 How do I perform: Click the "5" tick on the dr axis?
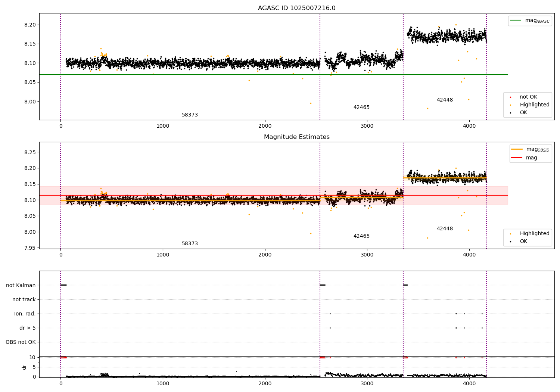coord(34,367)
